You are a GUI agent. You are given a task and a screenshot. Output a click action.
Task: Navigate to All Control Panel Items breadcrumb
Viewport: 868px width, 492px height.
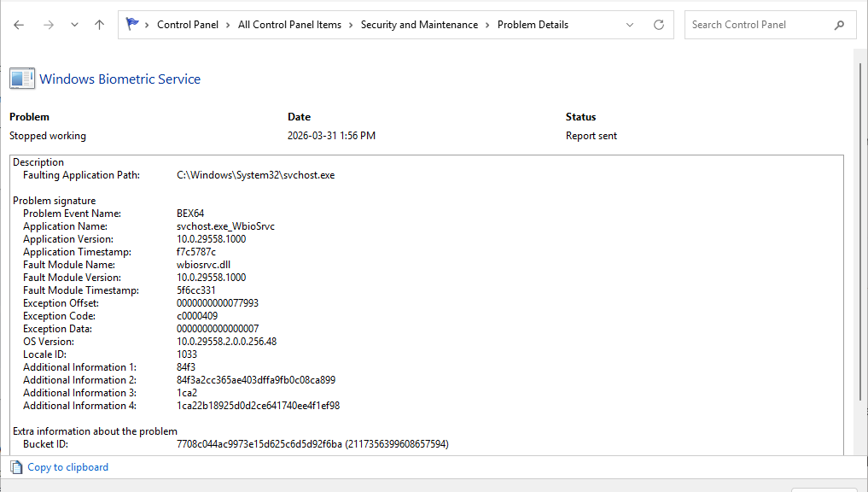coord(289,24)
